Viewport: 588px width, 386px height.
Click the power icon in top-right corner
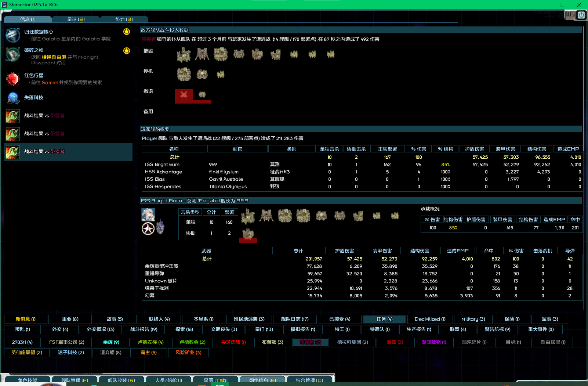tap(581, 15)
